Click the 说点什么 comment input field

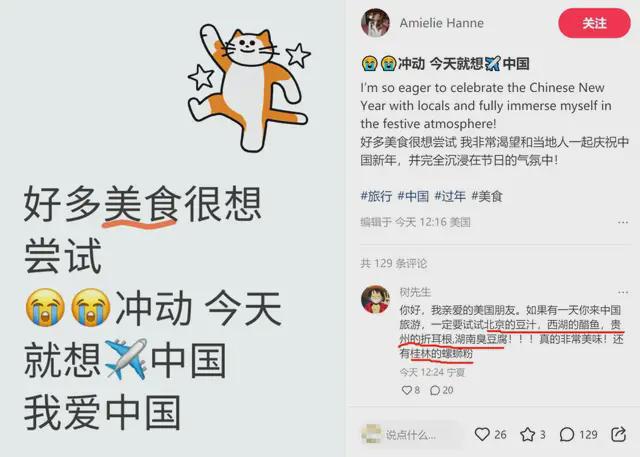[412, 435]
